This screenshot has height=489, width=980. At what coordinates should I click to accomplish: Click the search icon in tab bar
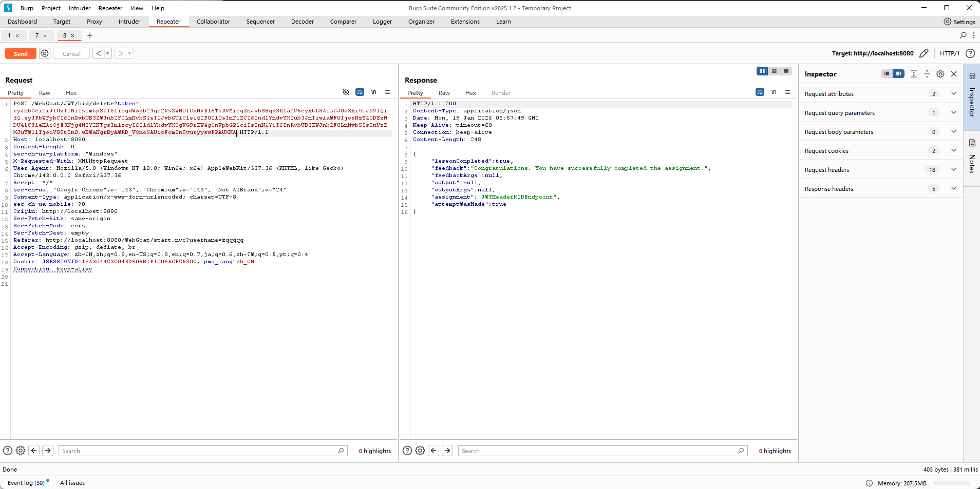[x=963, y=35]
